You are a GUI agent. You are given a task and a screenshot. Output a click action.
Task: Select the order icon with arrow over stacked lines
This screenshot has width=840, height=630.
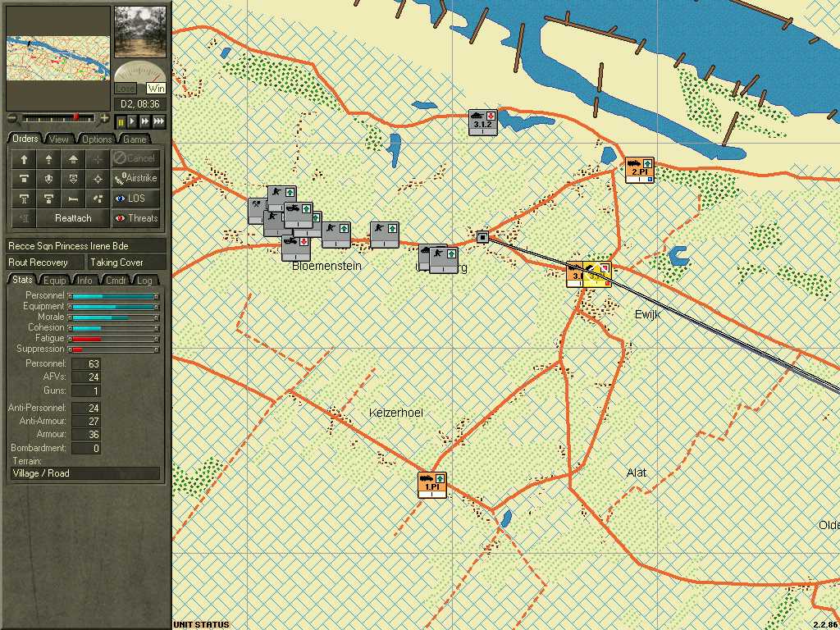[48, 158]
